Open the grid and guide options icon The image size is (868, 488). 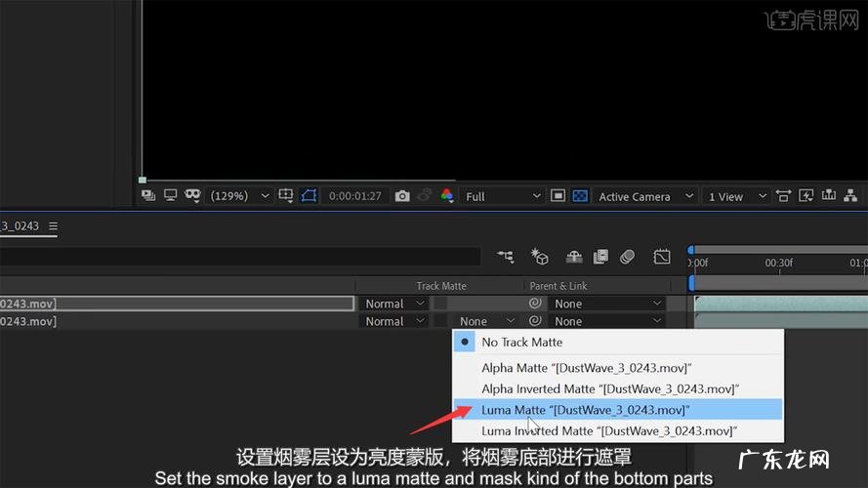(x=286, y=196)
